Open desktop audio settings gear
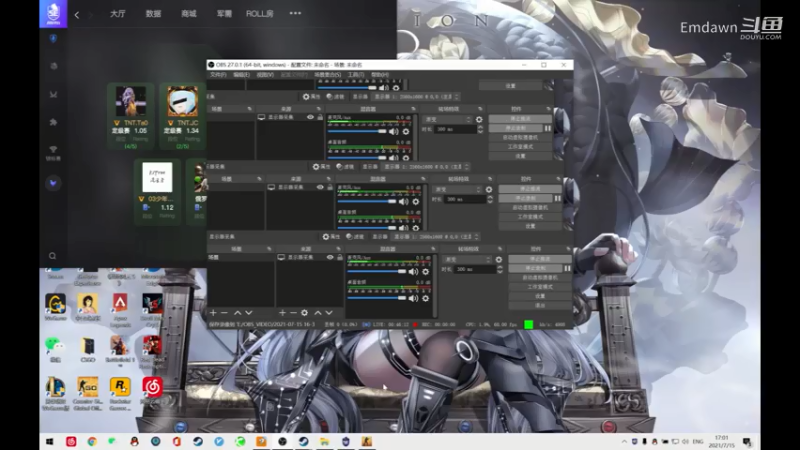 [426, 298]
